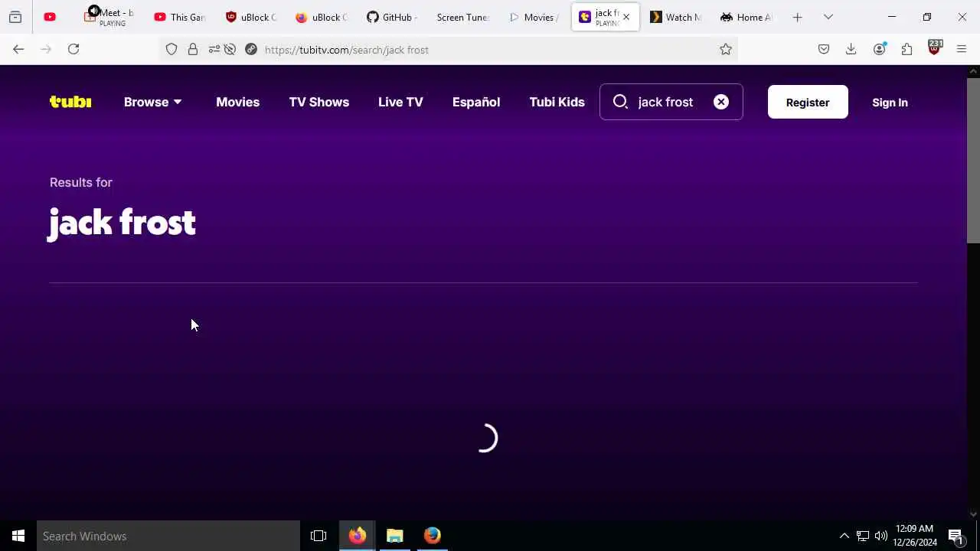
Task: Switch to the This Gan YouTube tab
Action: [181, 17]
